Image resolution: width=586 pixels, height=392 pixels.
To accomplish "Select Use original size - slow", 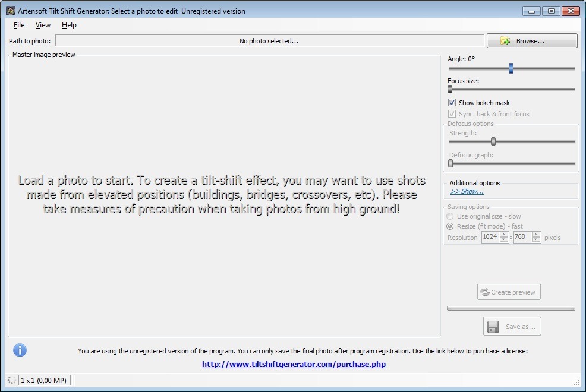I will tap(450, 216).
